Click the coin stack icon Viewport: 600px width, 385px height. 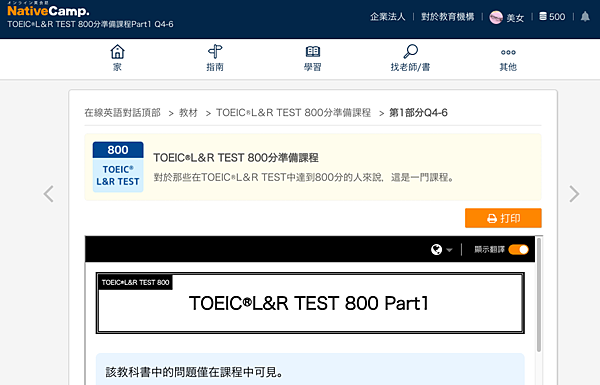tap(543, 16)
